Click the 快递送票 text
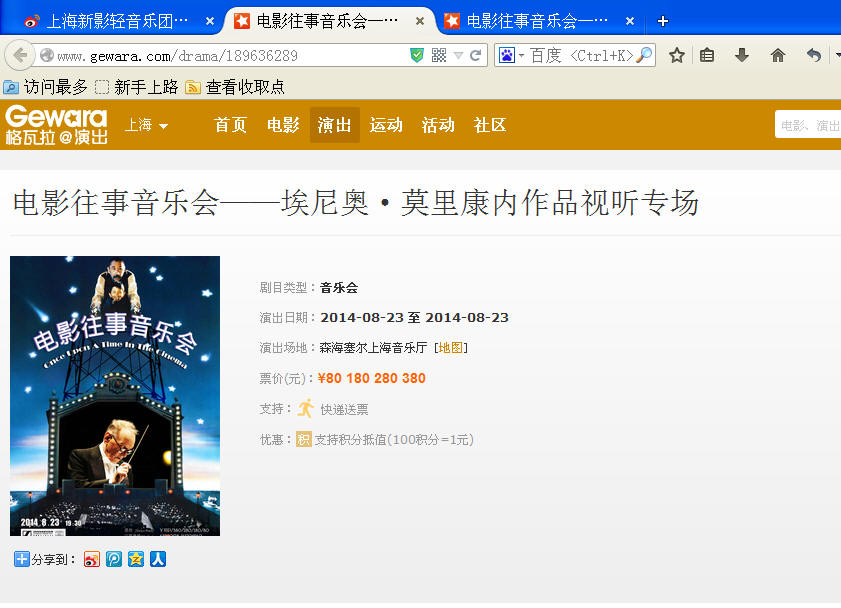This screenshot has height=608, width=841. coord(344,410)
